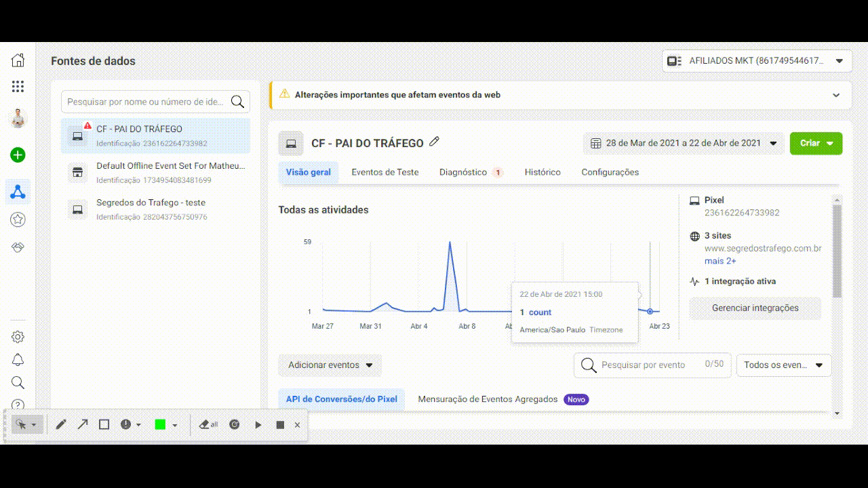Click scrollbar down arrow in overview panel

837,413
